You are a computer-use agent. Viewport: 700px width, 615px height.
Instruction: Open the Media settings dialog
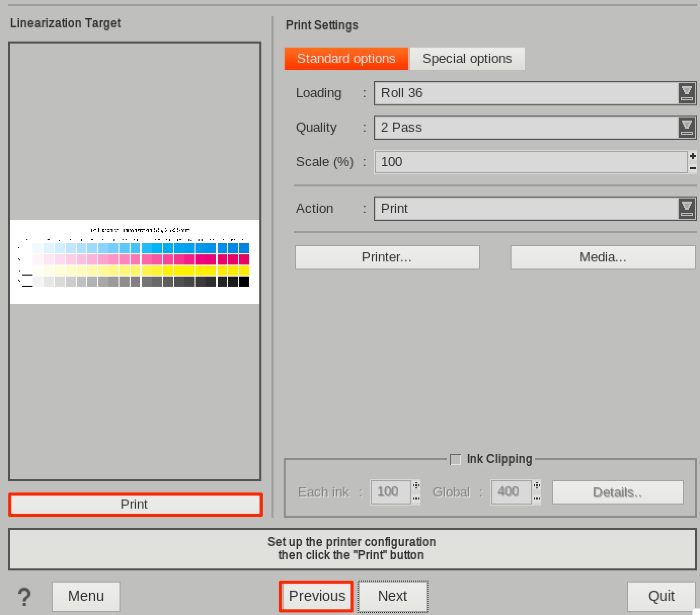[x=603, y=257]
